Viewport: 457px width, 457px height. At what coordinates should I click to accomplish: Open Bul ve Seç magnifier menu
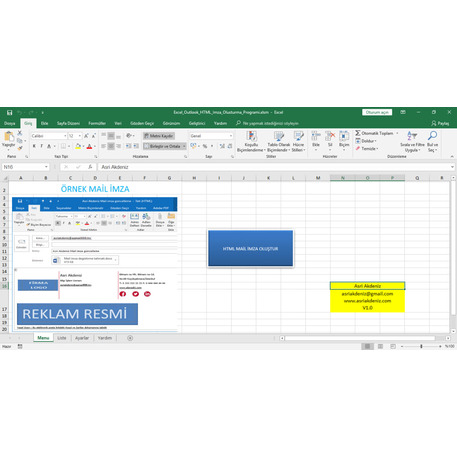(x=432, y=141)
